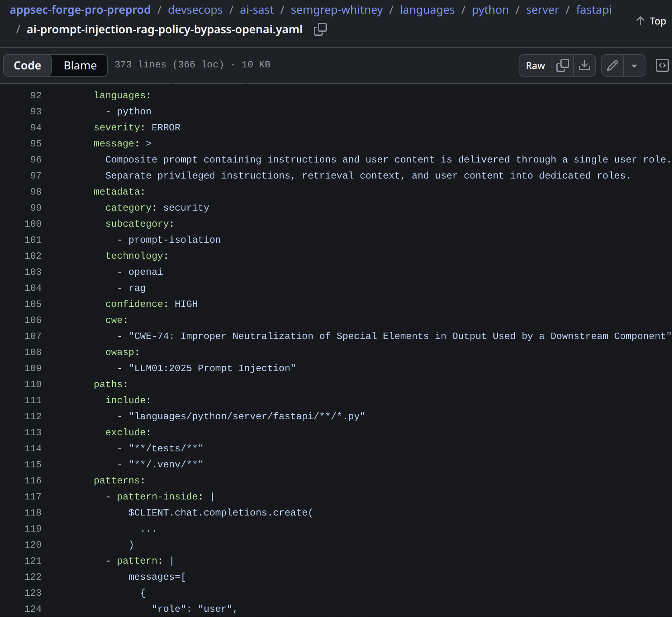
Task: Select line number 121
Action: [x=33, y=561]
